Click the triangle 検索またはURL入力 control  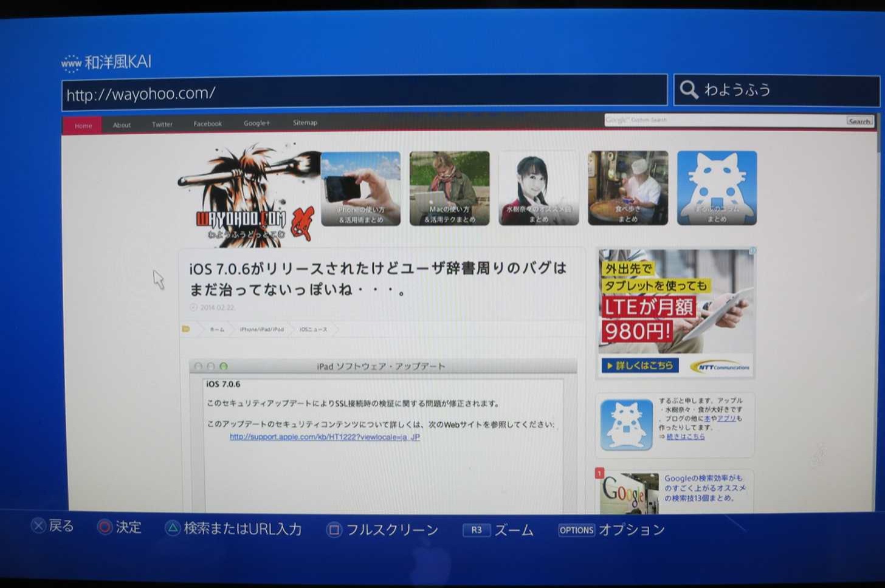tap(233, 528)
